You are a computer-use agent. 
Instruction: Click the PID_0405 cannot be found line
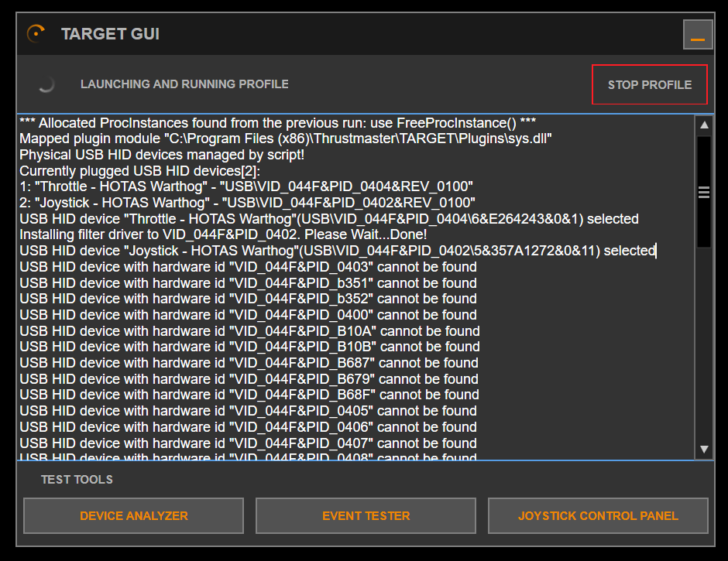pyautogui.click(x=248, y=411)
